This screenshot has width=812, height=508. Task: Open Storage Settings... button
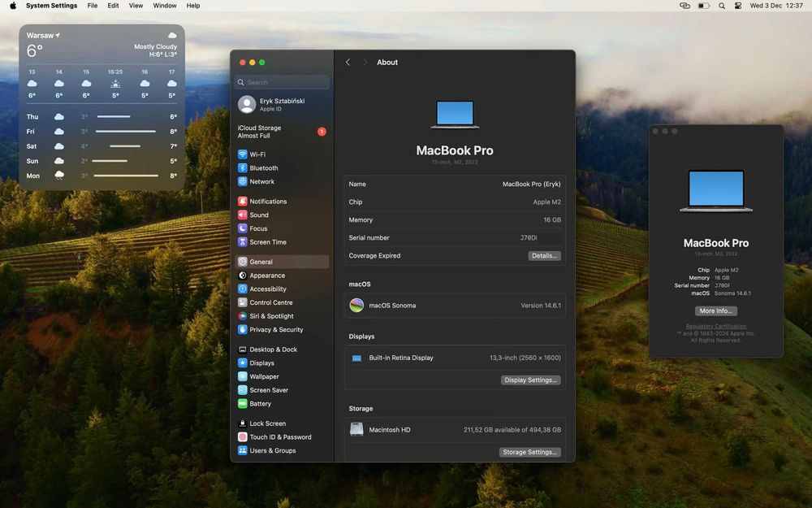click(529, 452)
